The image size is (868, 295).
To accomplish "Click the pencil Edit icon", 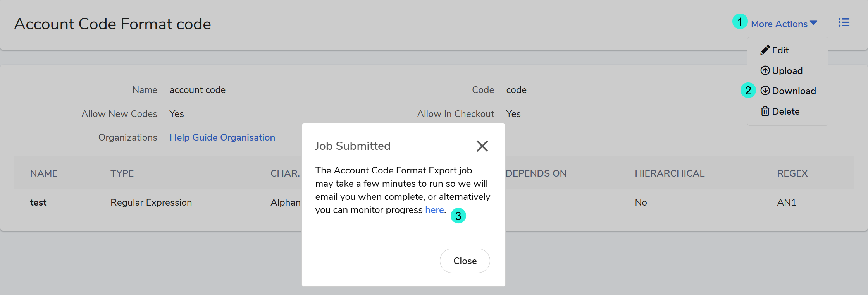I will coord(765,50).
